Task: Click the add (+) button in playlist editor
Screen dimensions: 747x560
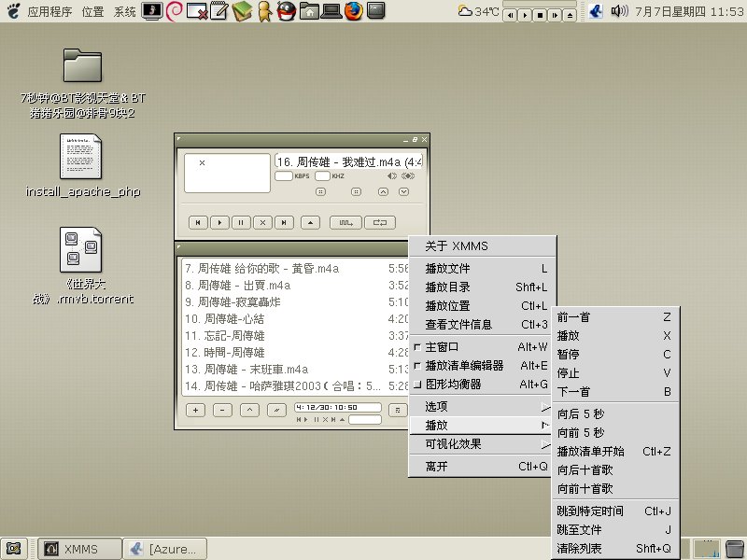Action: [x=195, y=410]
